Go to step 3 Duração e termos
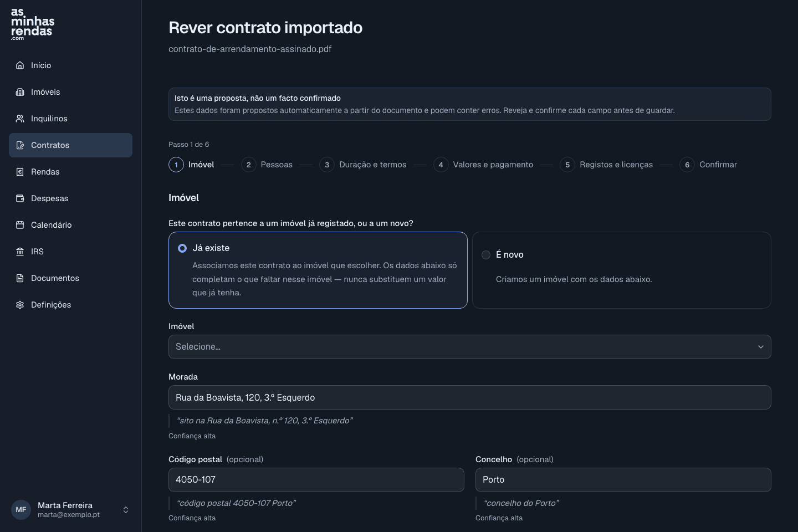 pyautogui.click(x=363, y=165)
